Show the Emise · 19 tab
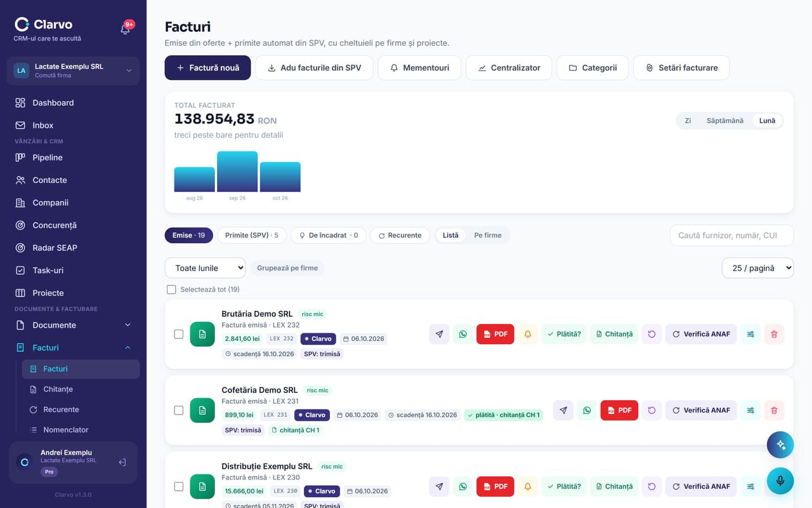Screen dimensions: 812x508 click(x=189, y=236)
